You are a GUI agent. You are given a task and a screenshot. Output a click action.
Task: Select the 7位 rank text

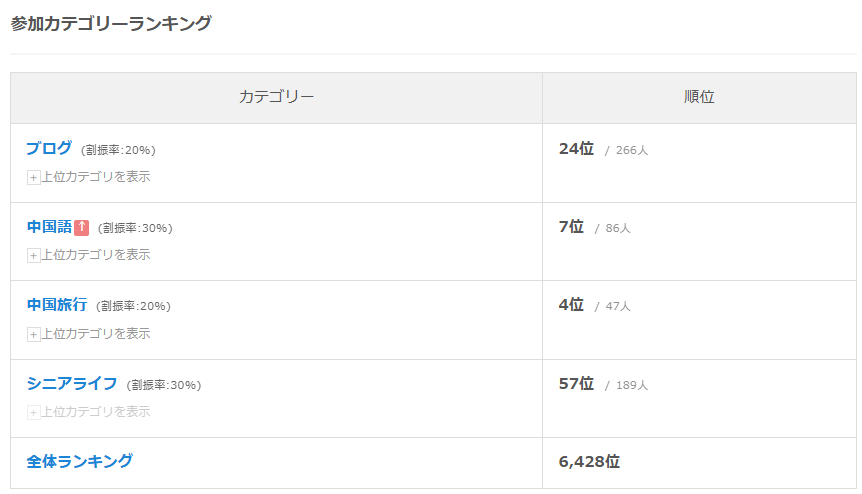pyautogui.click(x=571, y=227)
